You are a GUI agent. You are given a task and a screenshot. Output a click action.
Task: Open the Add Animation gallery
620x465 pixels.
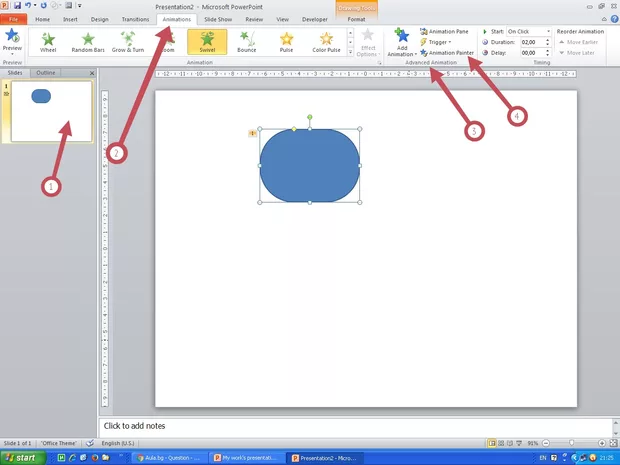(402, 44)
